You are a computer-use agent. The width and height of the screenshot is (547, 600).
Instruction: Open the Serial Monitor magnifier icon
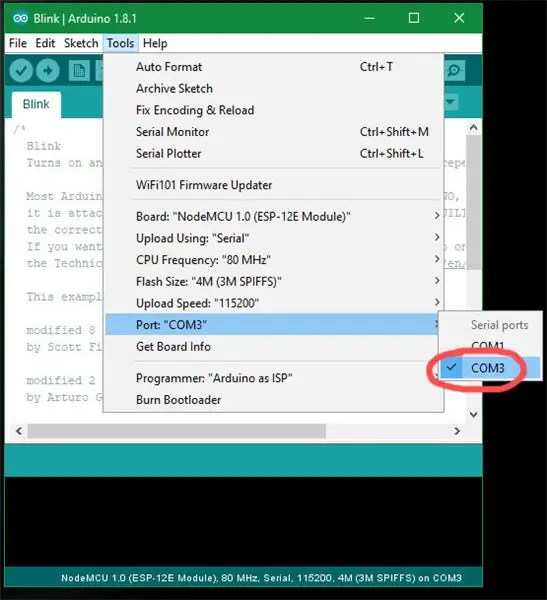coord(454,70)
